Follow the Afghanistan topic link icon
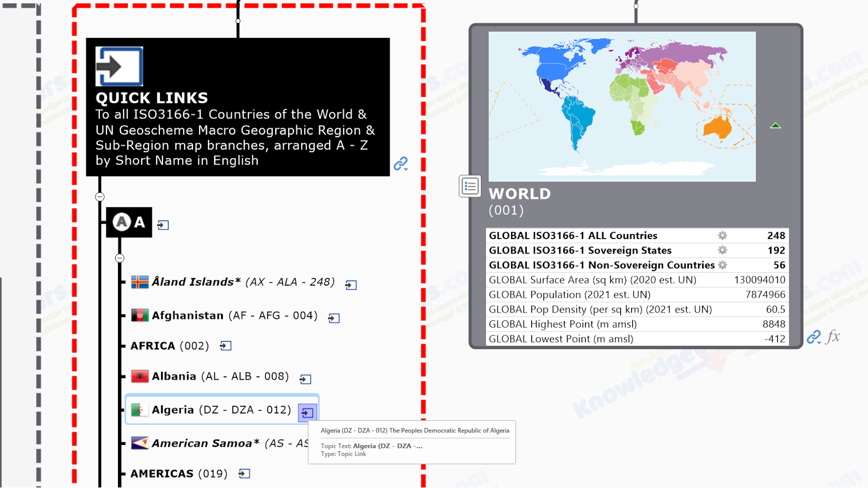 [334, 318]
